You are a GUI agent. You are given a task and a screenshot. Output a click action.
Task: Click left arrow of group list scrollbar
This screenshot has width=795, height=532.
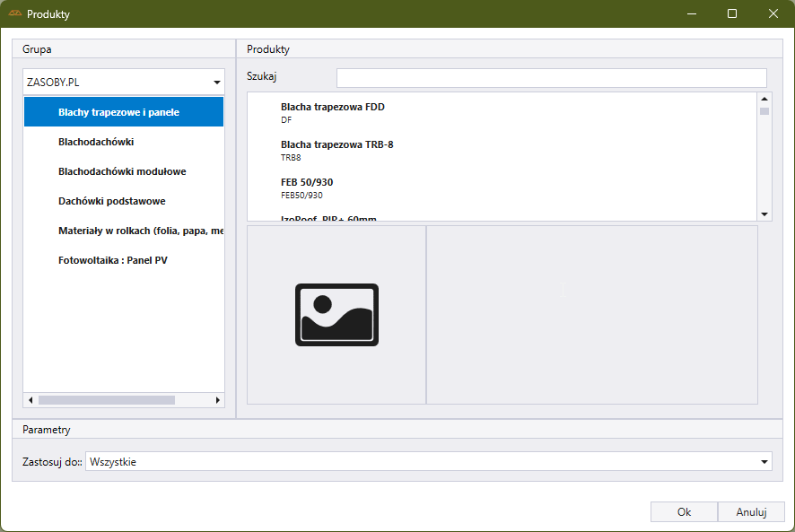point(31,400)
